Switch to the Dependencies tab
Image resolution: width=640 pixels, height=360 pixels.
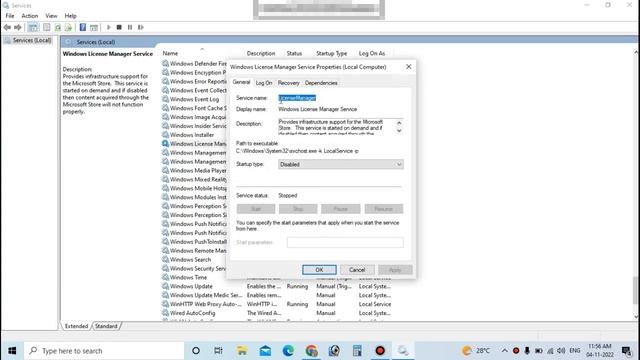[321, 83]
